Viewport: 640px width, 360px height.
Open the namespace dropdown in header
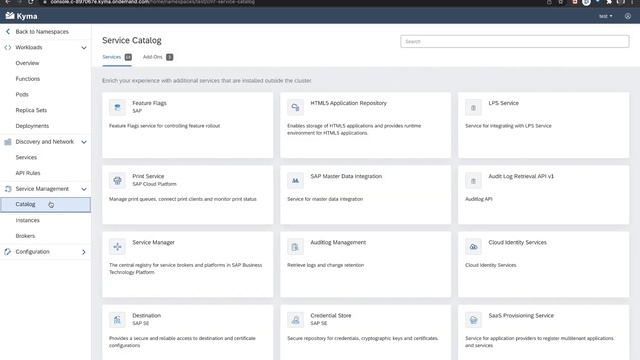click(x=605, y=16)
